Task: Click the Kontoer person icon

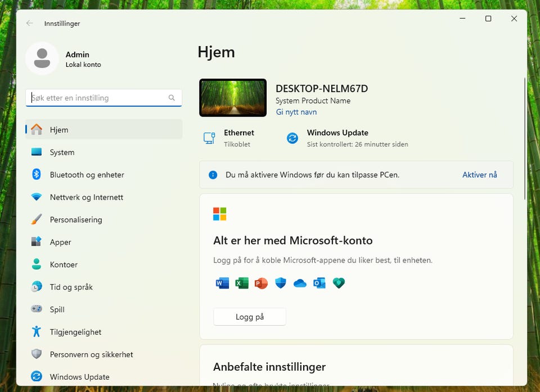Action: (37, 264)
